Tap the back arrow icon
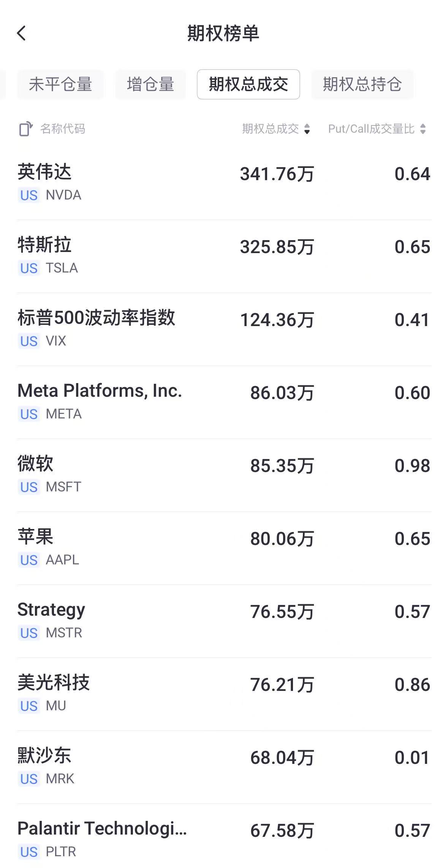Viewport: 448px width, 868px height. pos(22,33)
